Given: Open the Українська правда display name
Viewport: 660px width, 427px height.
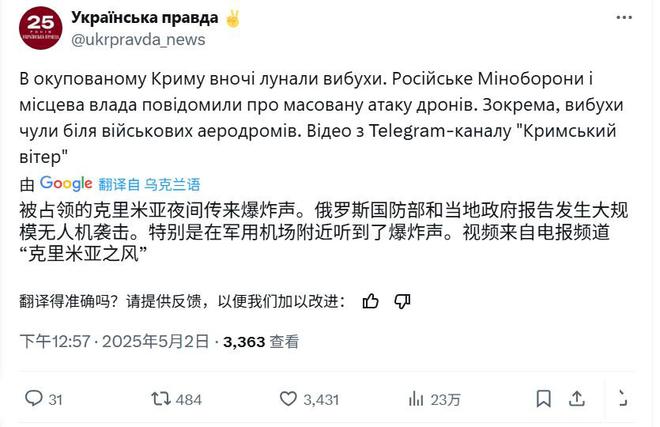Looking at the screenshot, I should (145, 18).
